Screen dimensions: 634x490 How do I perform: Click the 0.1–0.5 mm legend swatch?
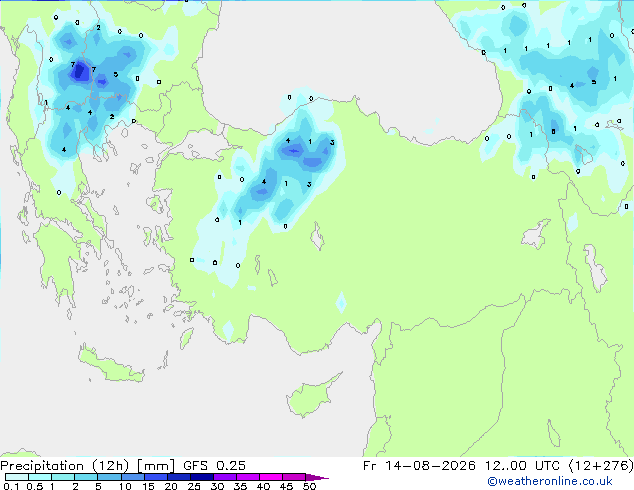tap(17, 477)
